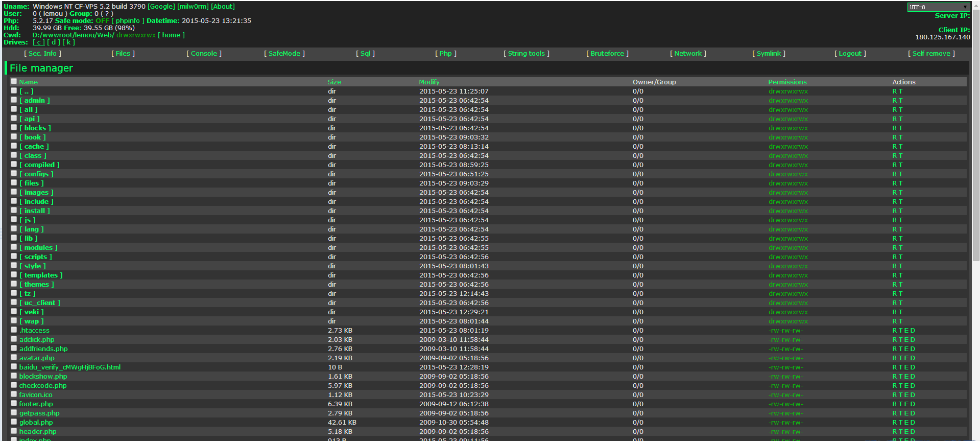Screen dimensions: 980x441
Task: Click the home link next to Cwd
Action: tap(171, 35)
